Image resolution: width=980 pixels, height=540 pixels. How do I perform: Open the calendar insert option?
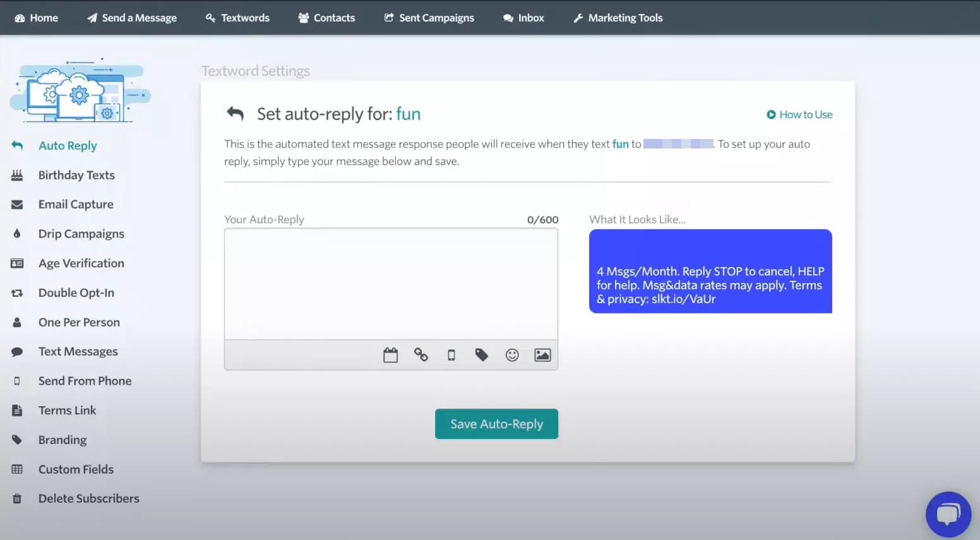point(390,354)
